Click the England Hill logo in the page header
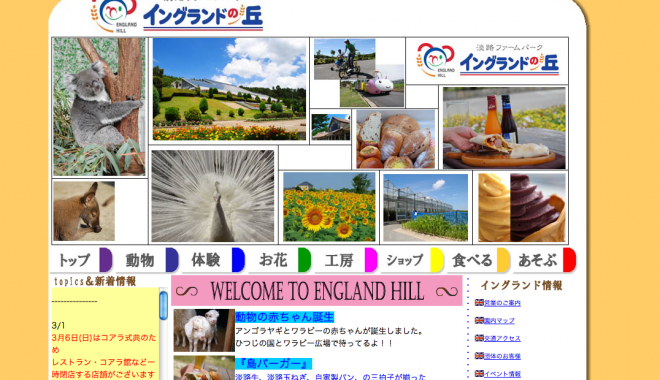The height and width of the screenshot is (380, 660). 114,16
